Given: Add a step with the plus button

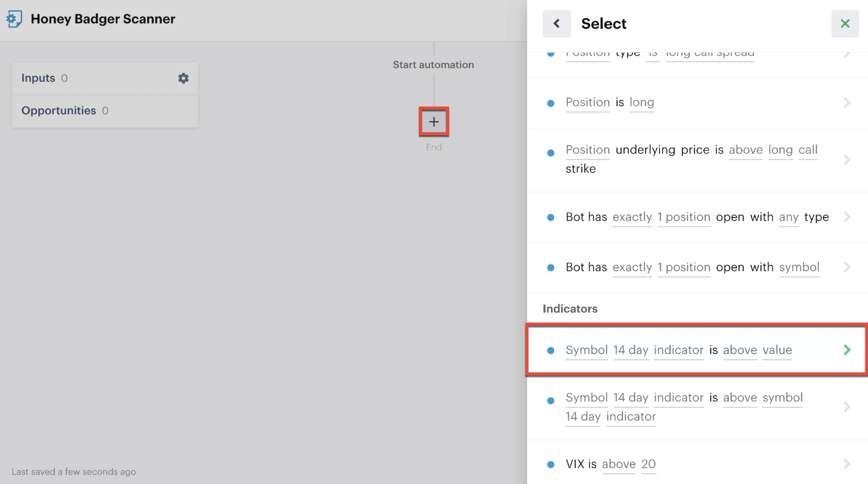Looking at the screenshot, I should pos(434,122).
